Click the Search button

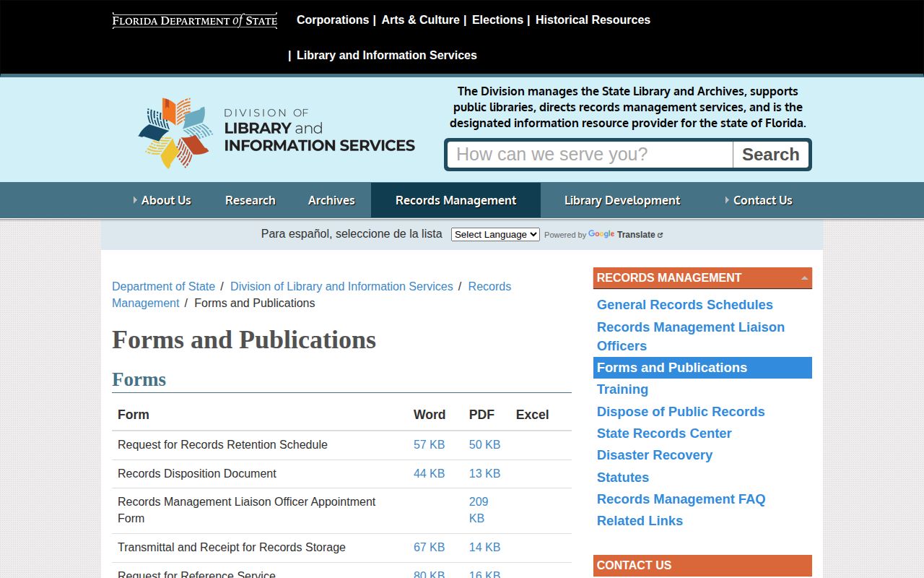[771, 155]
